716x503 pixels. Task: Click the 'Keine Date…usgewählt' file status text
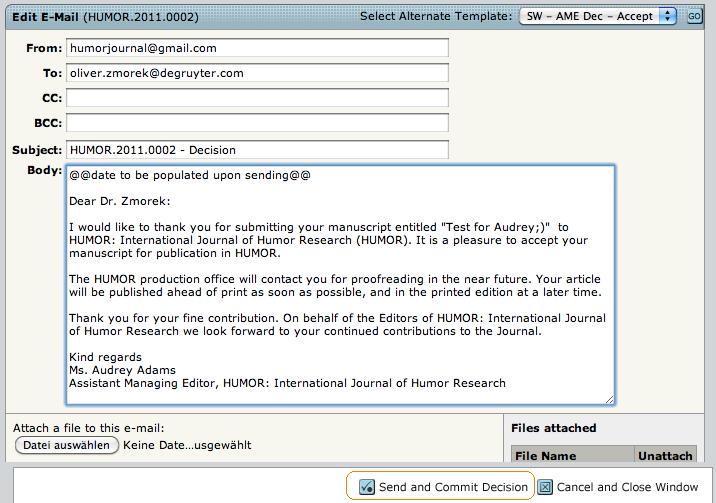(x=187, y=445)
